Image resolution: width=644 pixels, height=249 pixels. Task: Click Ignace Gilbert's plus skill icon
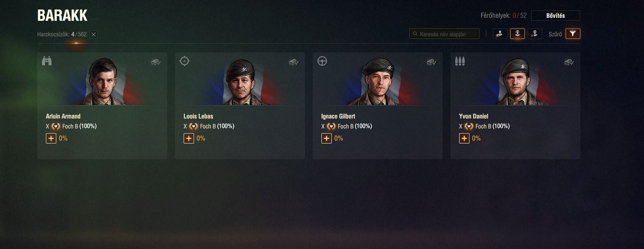327,138
